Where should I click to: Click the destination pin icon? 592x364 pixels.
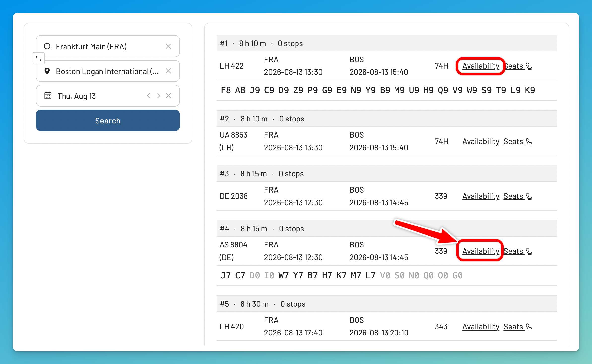[47, 71]
